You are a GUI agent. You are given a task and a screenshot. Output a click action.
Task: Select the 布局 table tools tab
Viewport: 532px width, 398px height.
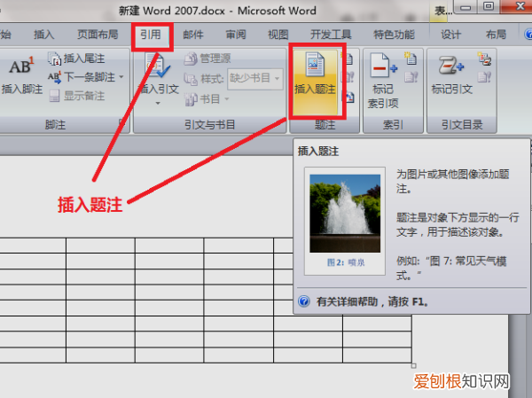496,35
